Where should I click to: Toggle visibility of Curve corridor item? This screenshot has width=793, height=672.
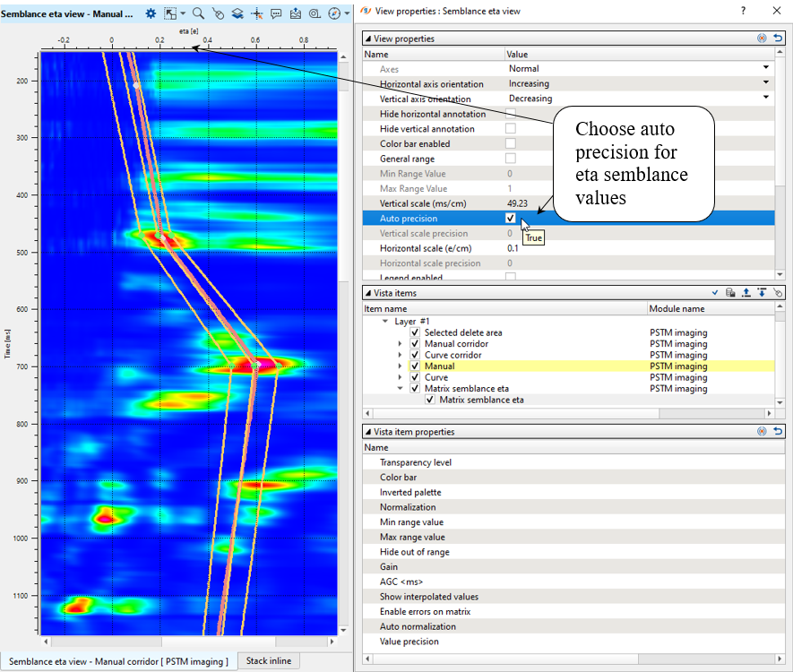point(414,355)
